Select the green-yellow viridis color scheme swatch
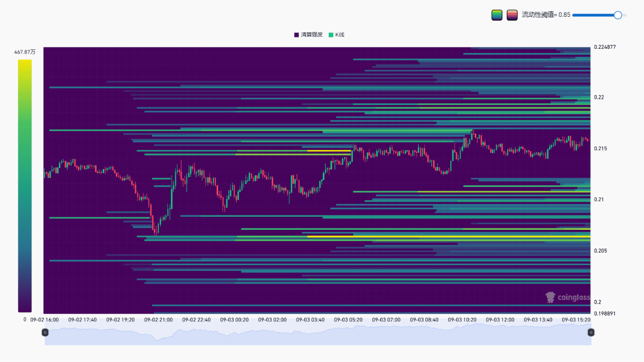 497,15
